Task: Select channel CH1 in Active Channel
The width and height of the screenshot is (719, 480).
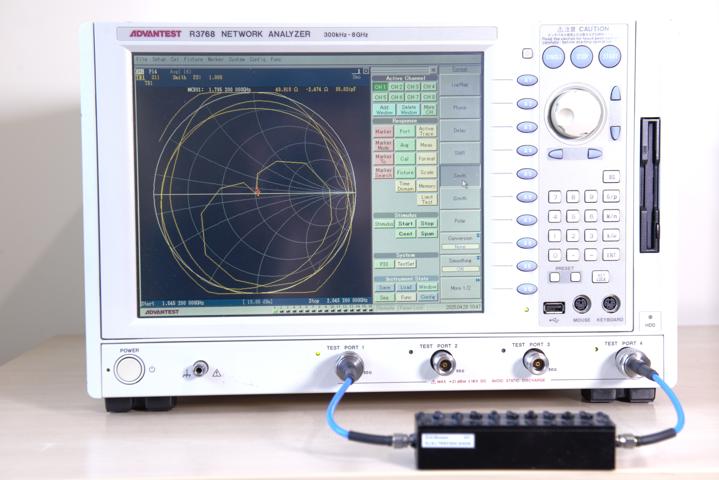Action: pyautogui.click(x=381, y=87)
